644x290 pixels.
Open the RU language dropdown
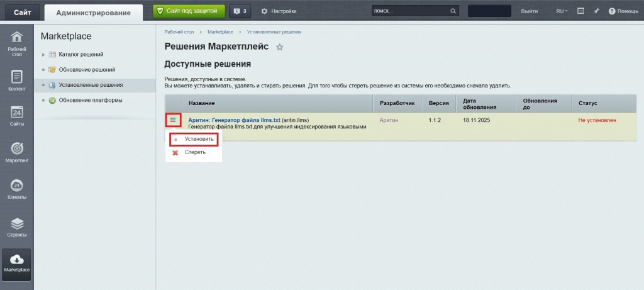click(562, 11)
